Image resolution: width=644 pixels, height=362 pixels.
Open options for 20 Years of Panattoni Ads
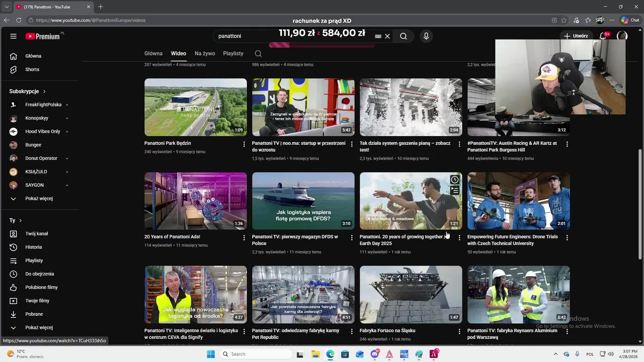[244, 237]
